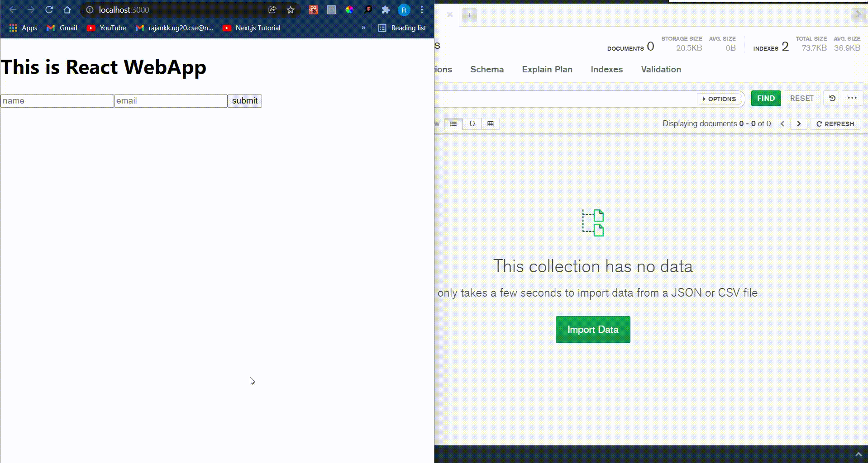This screenshot has width=868, height=463.
Task: Click the email input field
Action: (x=170, y=100)
